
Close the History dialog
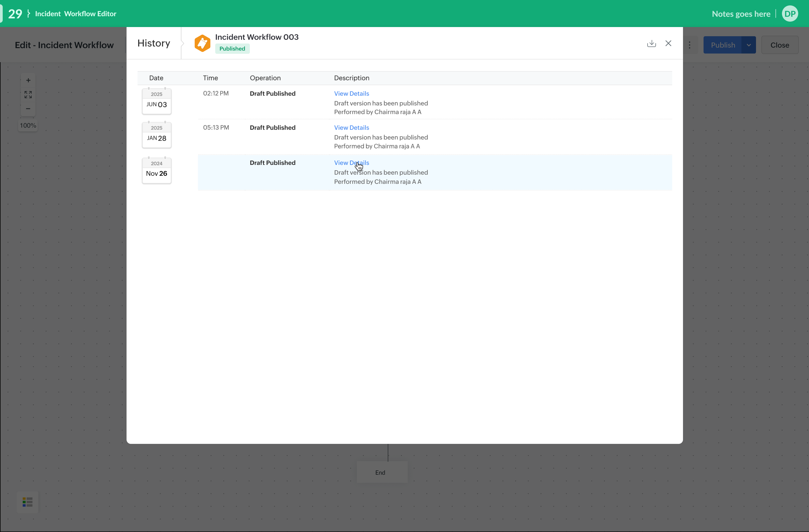[668, 44]
